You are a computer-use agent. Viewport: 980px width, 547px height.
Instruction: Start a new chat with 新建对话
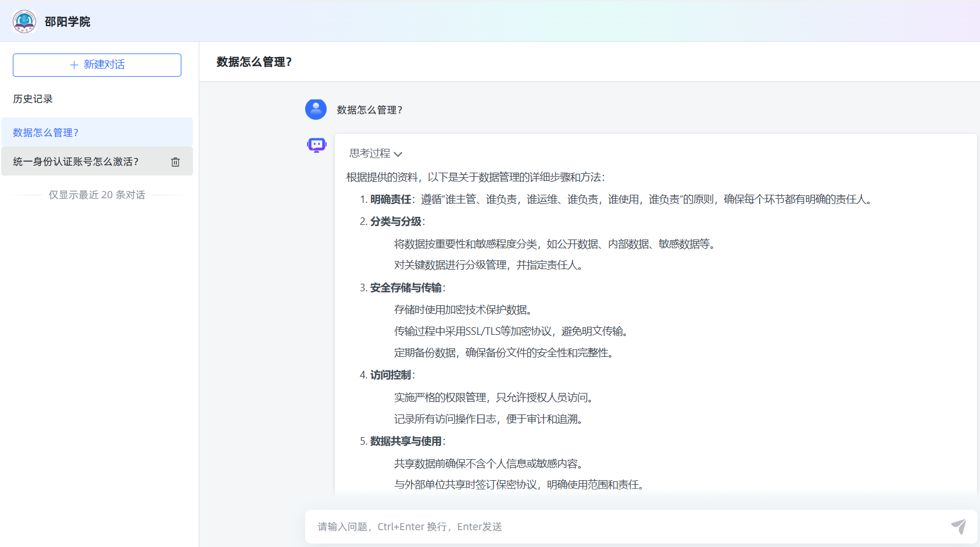coord(97,65)
